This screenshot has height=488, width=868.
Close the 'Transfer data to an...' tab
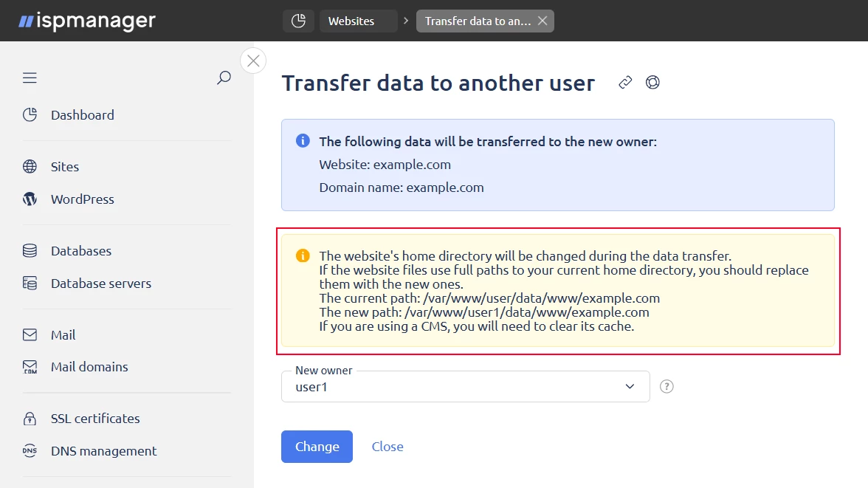click(x=542, y=21)
